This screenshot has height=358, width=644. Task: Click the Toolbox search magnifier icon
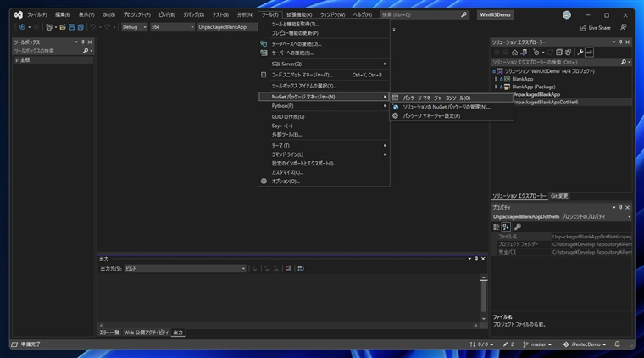(x=86, y=51)
